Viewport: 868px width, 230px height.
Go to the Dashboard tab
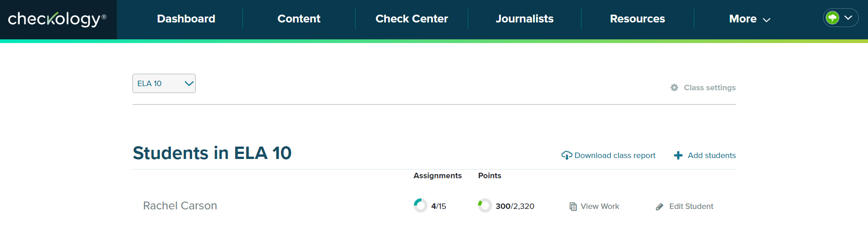tap(186, 19)
